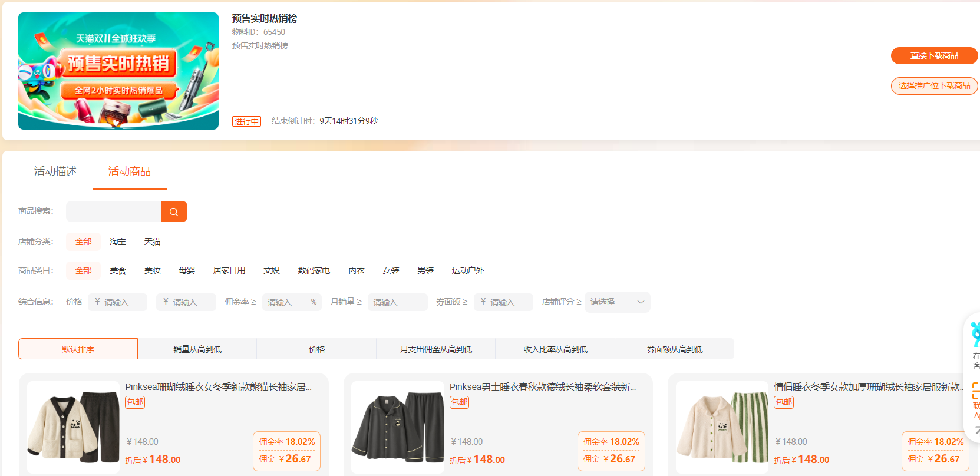The height and width of the screenshot is (476, 980).
Task: Filter products by 美食 category
Action: click(118, 270)
